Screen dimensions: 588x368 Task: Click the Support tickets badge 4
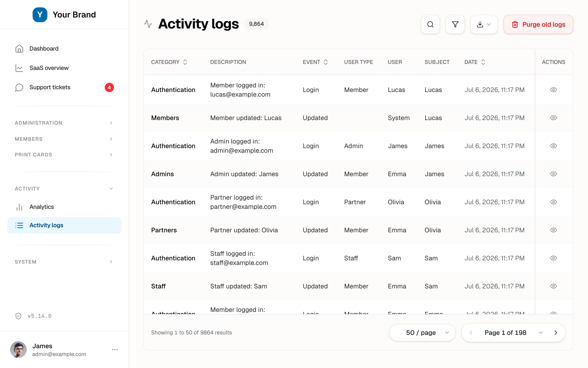click(109, 87)
